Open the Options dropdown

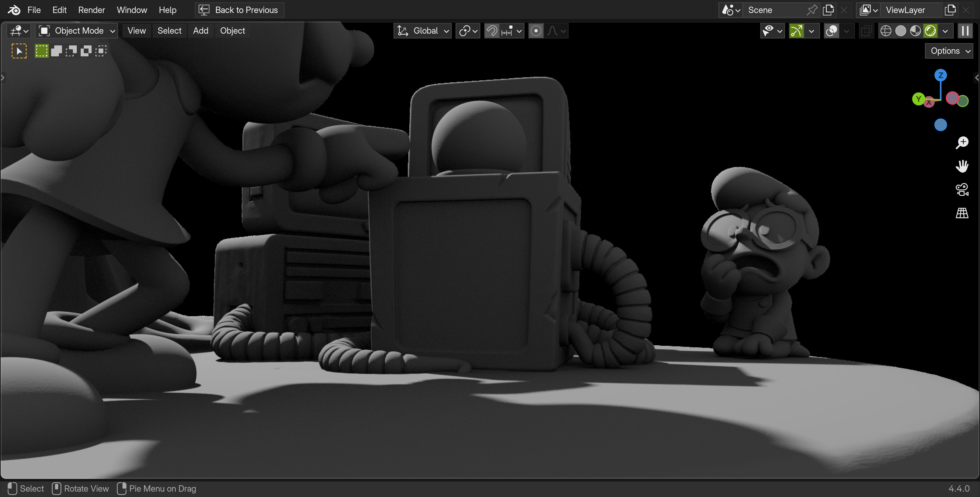(x=949, y=51)
